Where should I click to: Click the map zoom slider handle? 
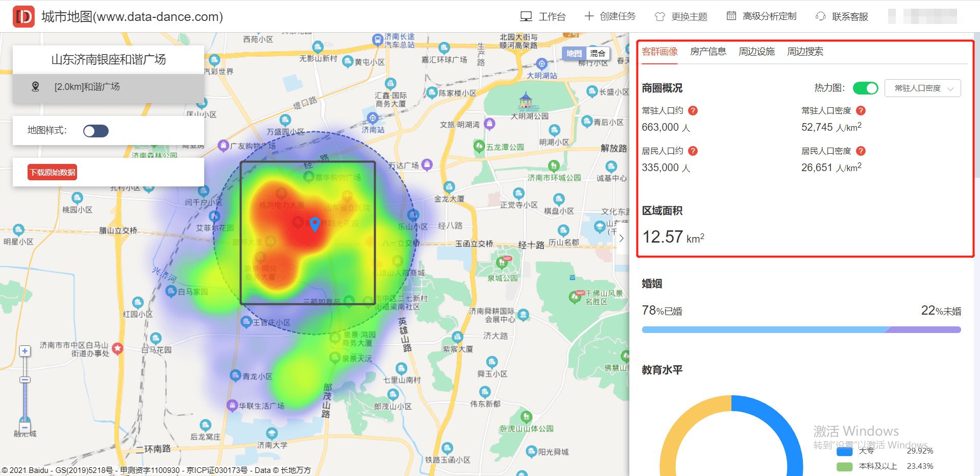tap(25, 379)
